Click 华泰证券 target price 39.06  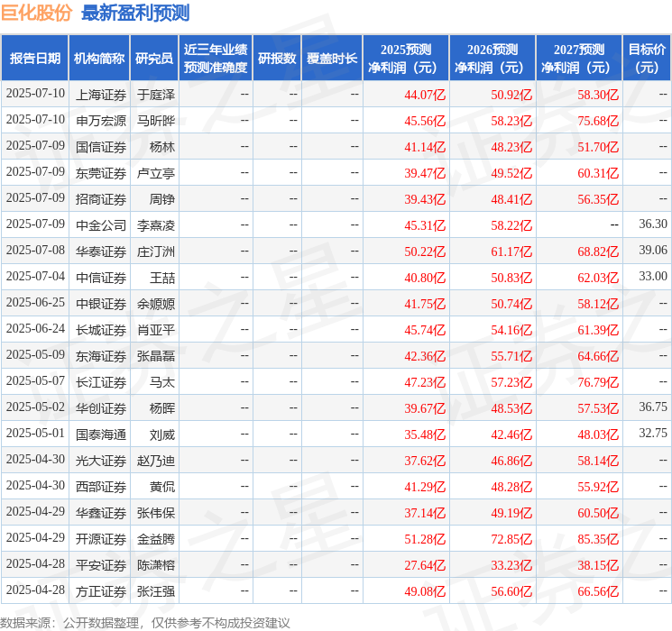click(652, 251)
